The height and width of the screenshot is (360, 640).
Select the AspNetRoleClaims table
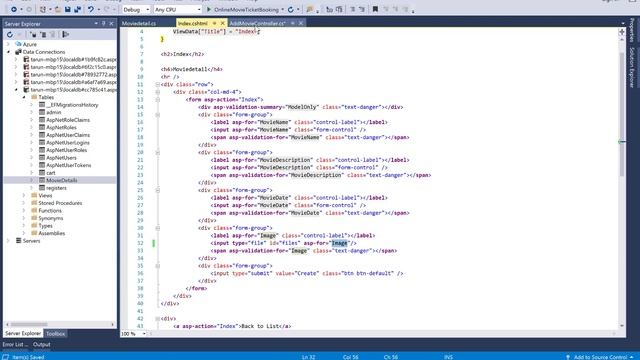(68, 120)
